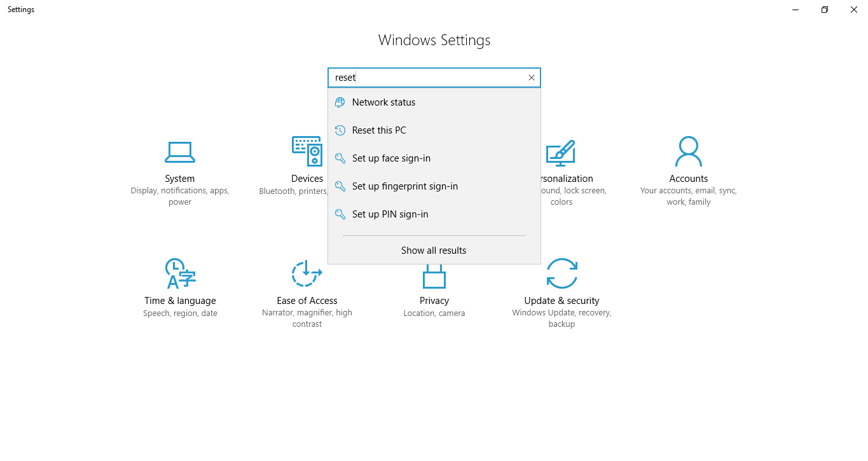Click 'Display, notifications, apps, power' description

[x=180, y=196]
